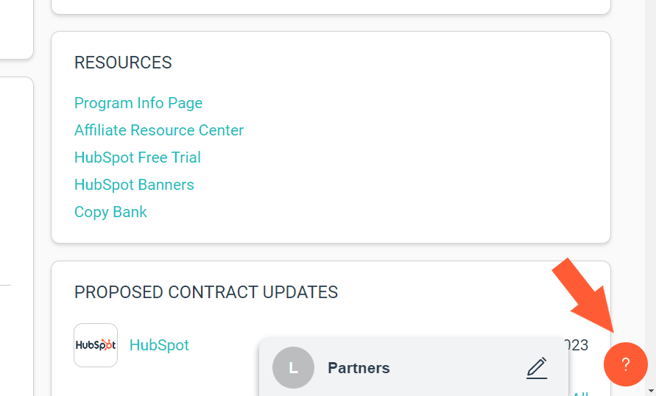This screenshot has height=396, width=656.
Task: Click the PROPOSED CONTRACT UPDATES heading
Action: [206, 292]
